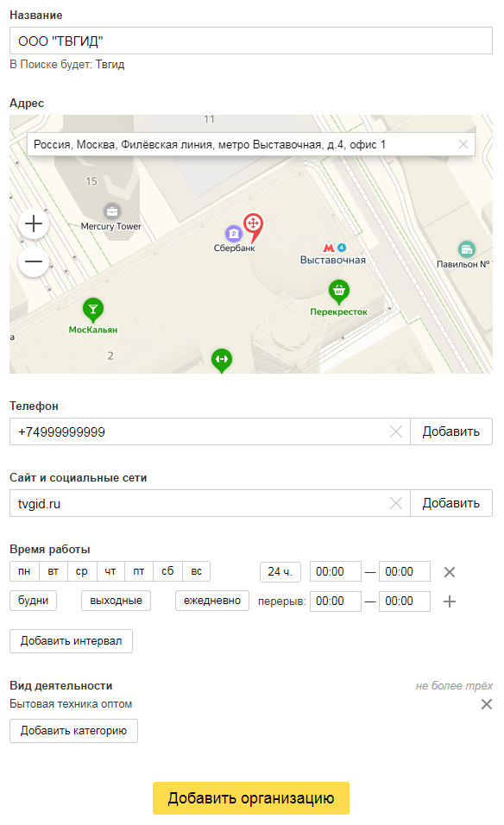Click the Павильон teal marker icon
Viewport: 504px width, 825px height.
[467, 249]
